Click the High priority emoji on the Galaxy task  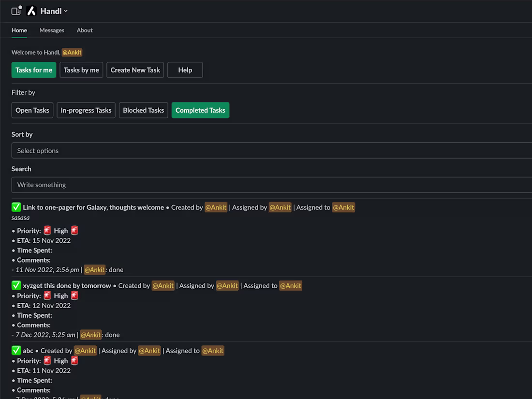pyautogui.click(x=47, y=231)
